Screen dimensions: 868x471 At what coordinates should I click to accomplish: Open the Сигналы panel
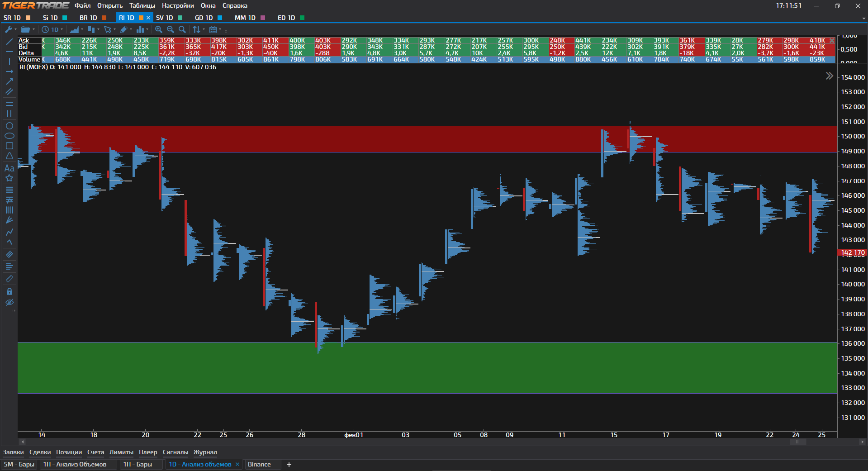[175, 452]
